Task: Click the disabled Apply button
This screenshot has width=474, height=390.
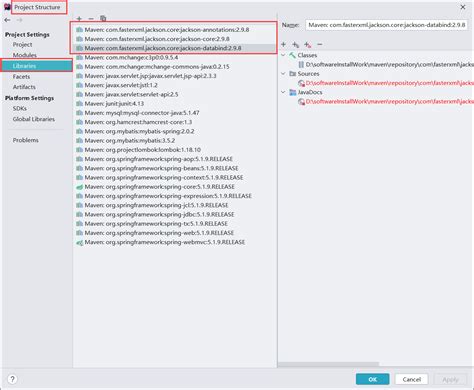Action: point(450,379)
